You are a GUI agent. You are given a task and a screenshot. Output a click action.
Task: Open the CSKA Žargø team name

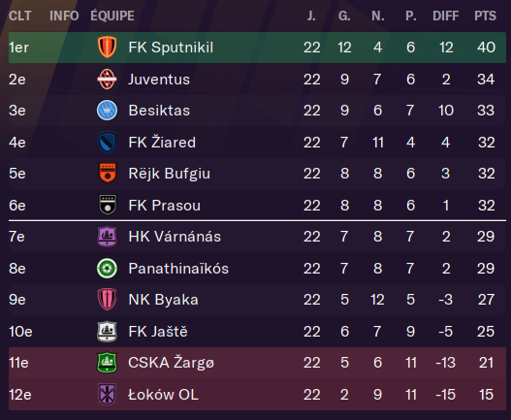click(x=171, y=363)
